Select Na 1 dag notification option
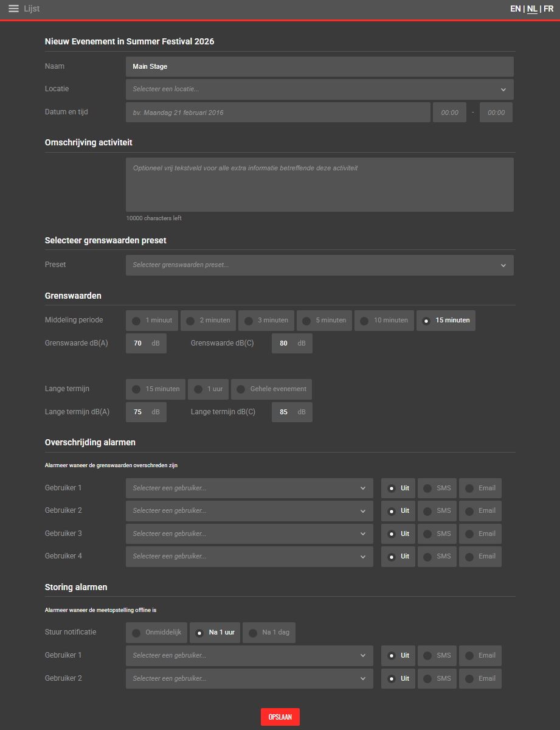This screenshot has width=560, height=730. [x=269, y=633]
